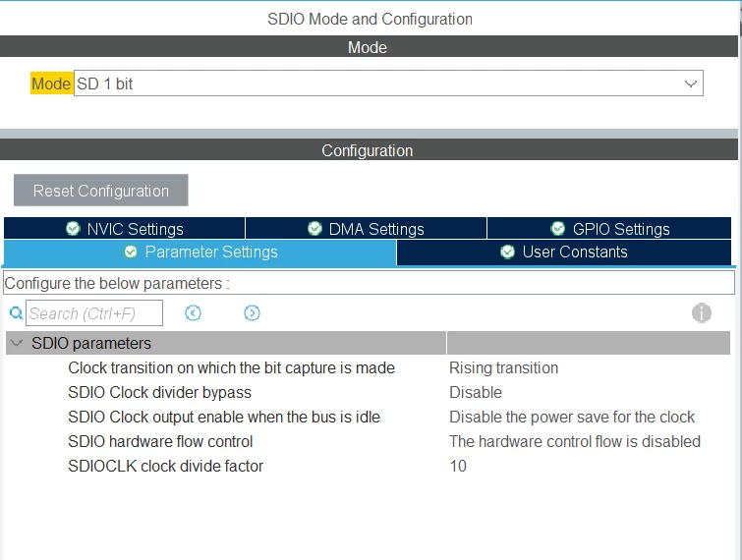Select SDIO Clock divider bypass parameter
This screenshot has width=742, height=560.
click(x=159, y=393)
